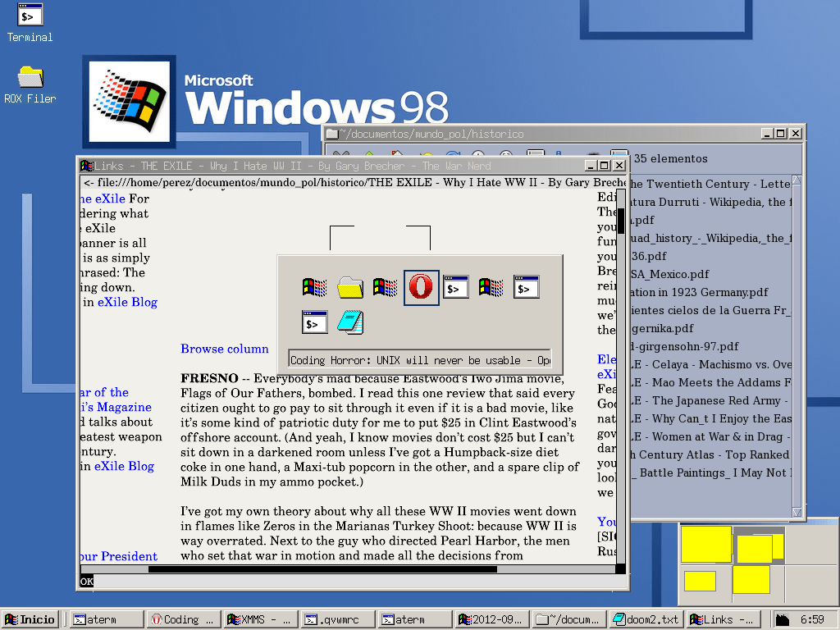Click 'FRESNO' bold text in article

click(x=209, y=378)
